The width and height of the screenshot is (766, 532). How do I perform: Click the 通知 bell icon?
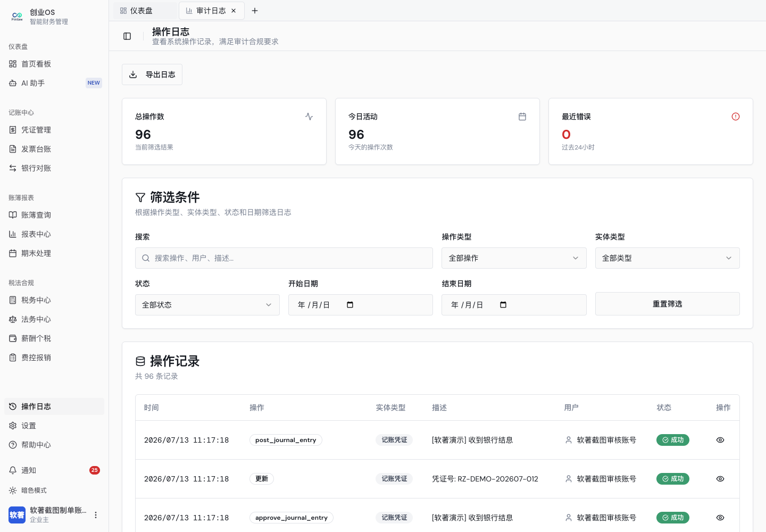pos(13,470)
